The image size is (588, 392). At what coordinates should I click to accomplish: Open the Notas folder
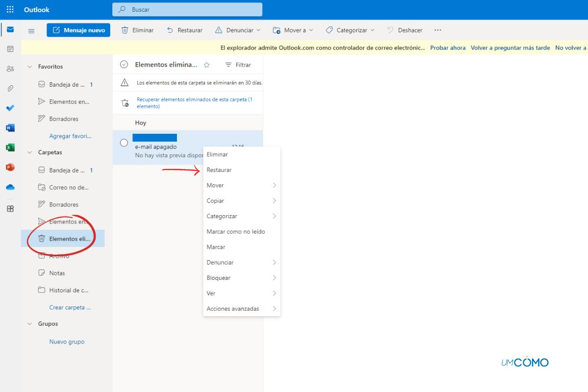click(57, 273)
